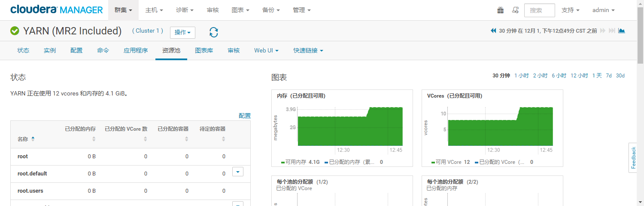Click the fast-forward time range icon
The height and width of the screenshot is (206, 644).
603,31
